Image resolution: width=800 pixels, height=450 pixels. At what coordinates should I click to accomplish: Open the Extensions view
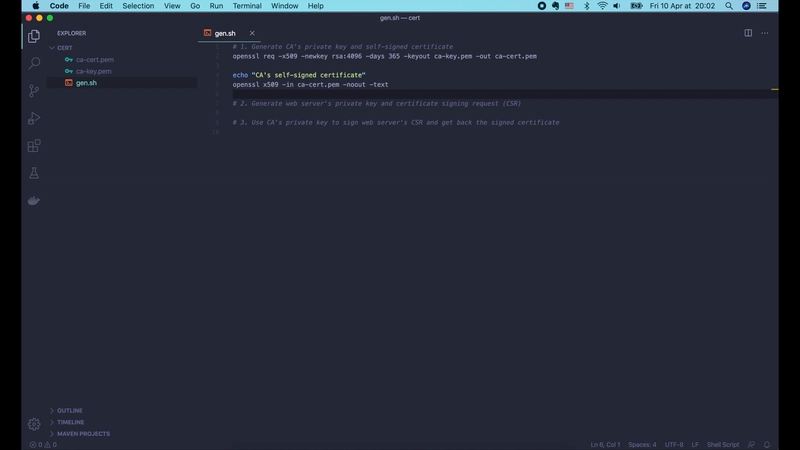click(34, 146)
